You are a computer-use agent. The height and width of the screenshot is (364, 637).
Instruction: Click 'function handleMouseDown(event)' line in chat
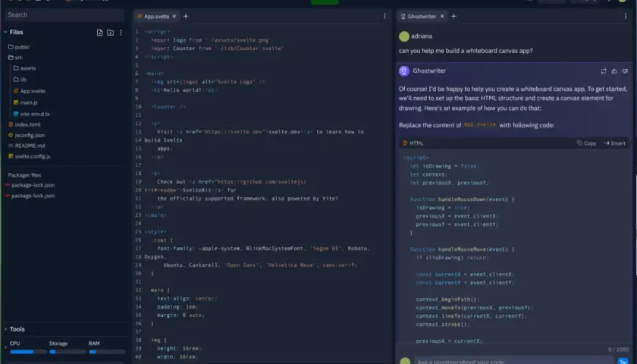(x=462, y=199)
